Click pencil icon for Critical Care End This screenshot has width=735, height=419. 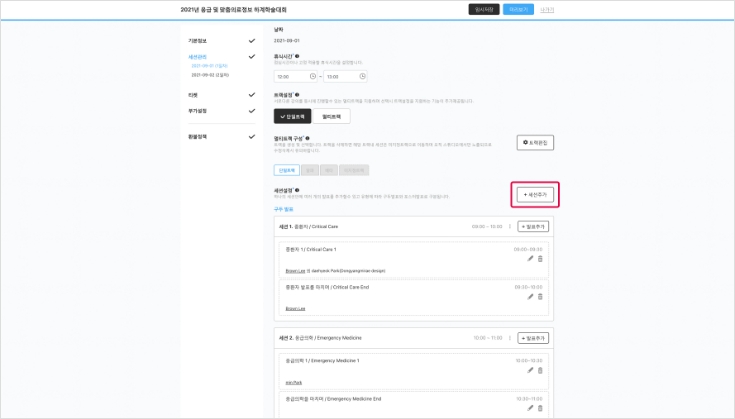tap(530, 296)
